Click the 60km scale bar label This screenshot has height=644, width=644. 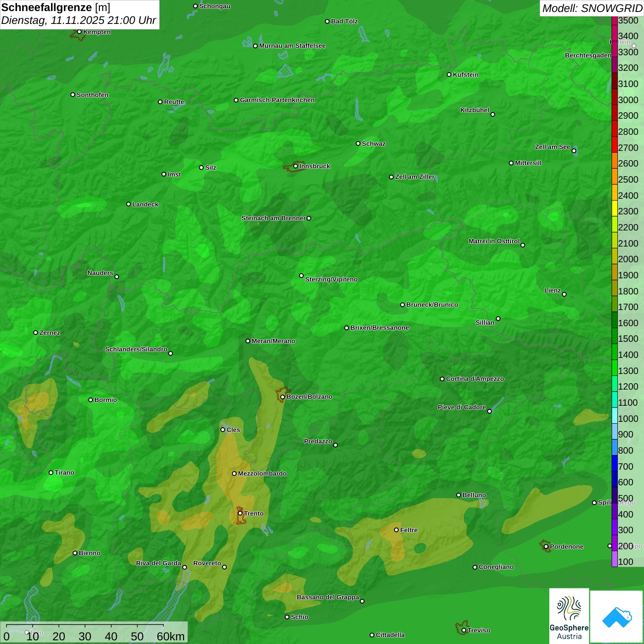(x=171, y=636)
